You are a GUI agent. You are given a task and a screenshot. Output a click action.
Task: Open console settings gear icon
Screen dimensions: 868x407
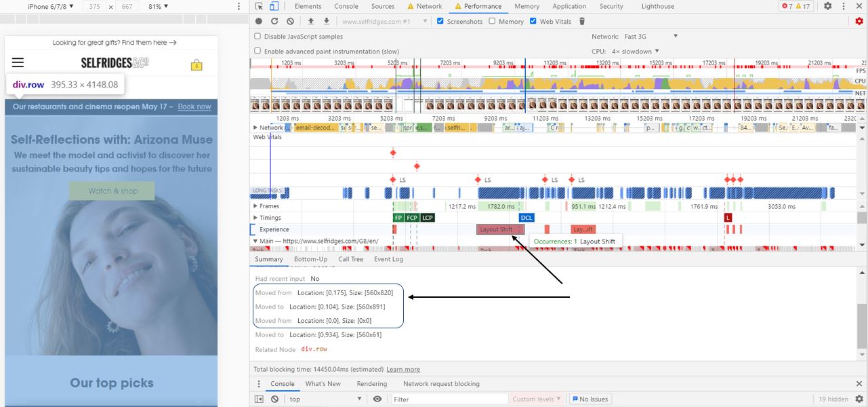(859, 399)
